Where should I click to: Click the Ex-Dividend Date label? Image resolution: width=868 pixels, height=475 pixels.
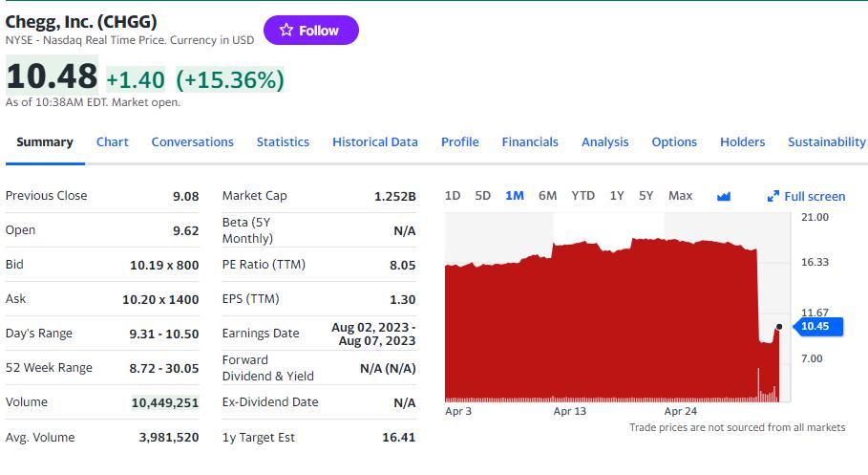pos(270,401)
